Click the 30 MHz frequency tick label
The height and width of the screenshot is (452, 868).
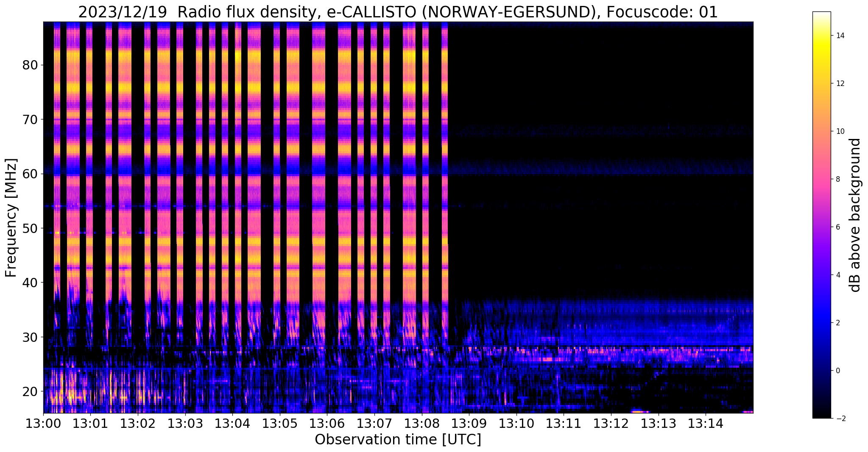[x=30, y=337]
